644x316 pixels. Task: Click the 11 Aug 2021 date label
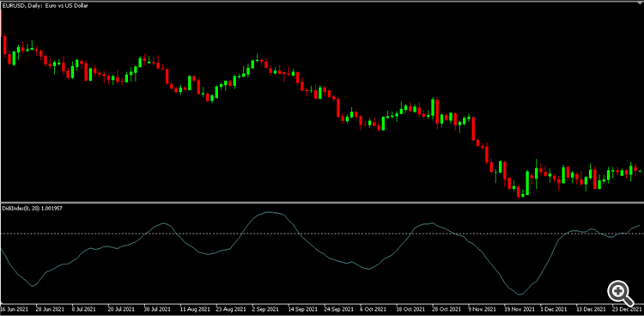point(194,308)
